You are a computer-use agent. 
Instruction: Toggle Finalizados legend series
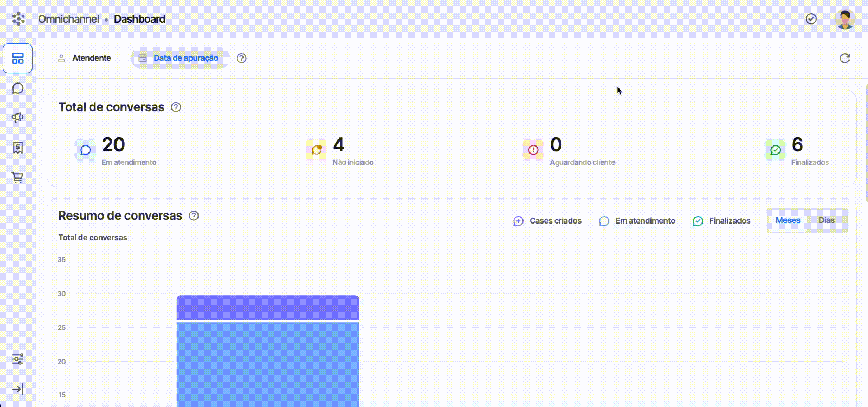(x=722, y=221)
